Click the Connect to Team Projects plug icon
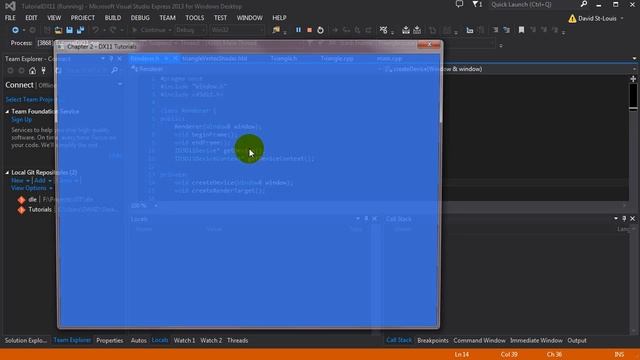This screenshot has width=640, height=360. click(x=44, y=71)
